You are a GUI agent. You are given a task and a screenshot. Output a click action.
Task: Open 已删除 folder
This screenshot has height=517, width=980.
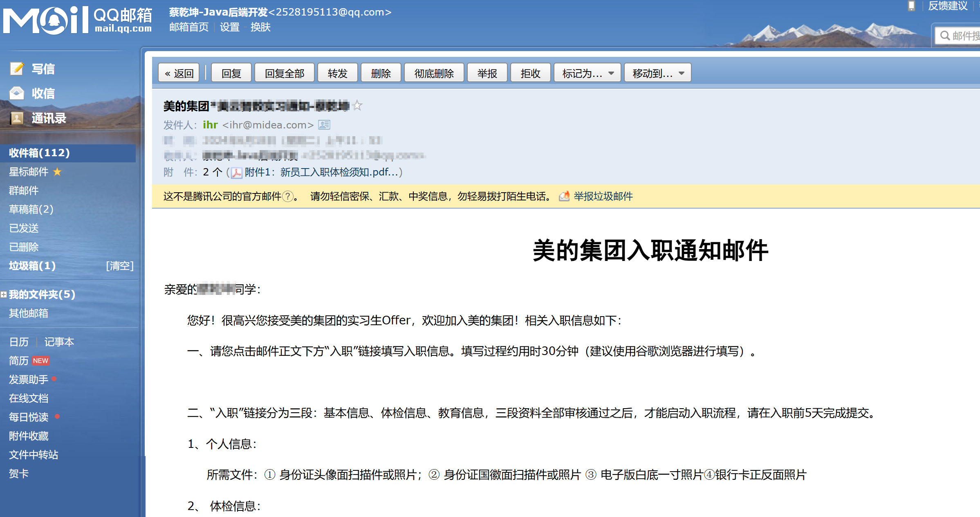click(x=24, y=247)
